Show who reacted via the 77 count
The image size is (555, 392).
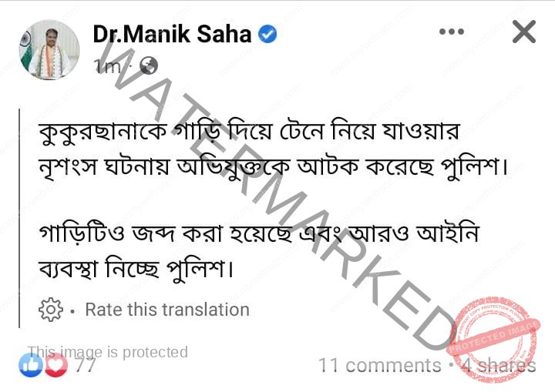85,365
